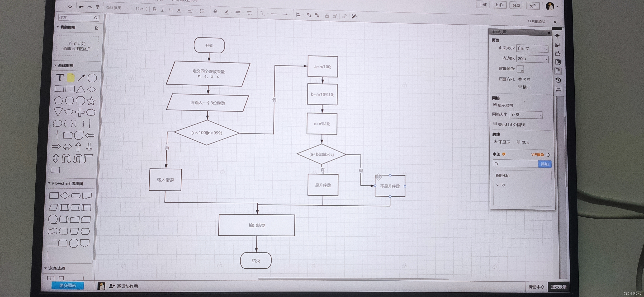Open the fill color bucket tool
Viewport: 644px width, 297px height.
click(x=215, y=11)
